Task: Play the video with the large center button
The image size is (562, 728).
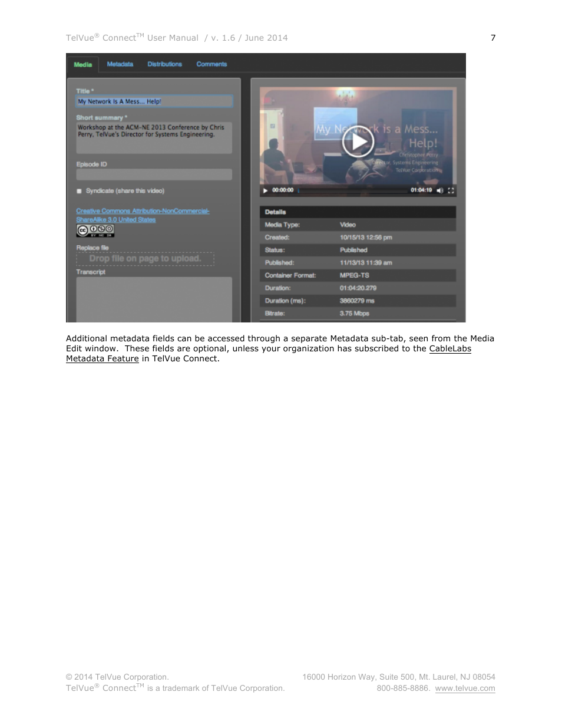Action: [358, 142]
